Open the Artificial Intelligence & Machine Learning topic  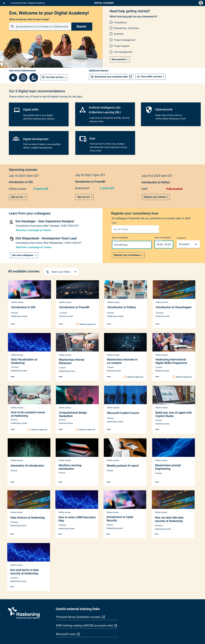click(105, 114)
